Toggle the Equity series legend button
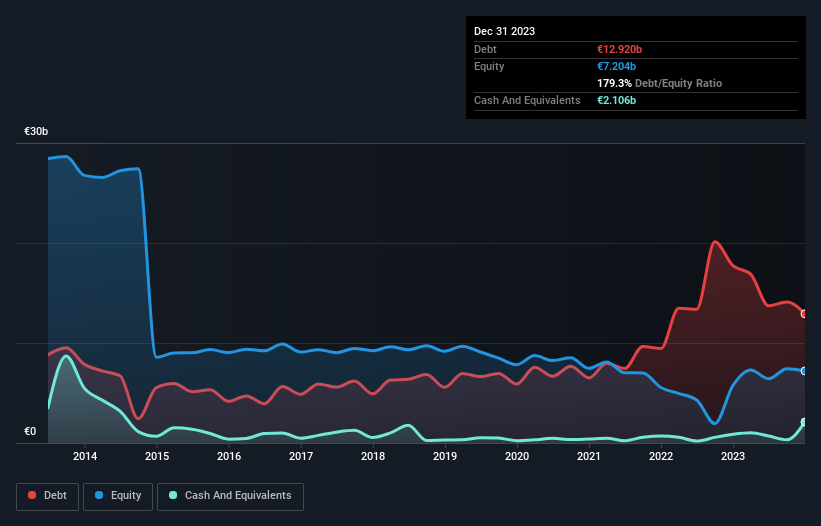Viewport: 821px width, 526px height. pyautogui.click(x=118, y=496)
